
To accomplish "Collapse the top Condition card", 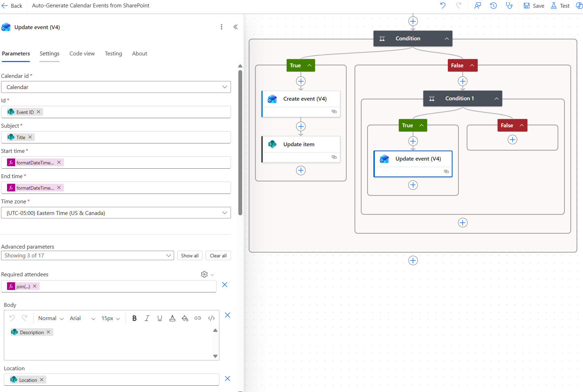I will [x=447, y=39].
